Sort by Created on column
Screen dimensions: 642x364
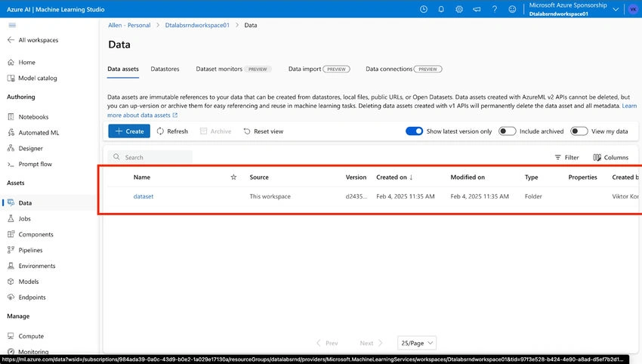tap(395, 177)
